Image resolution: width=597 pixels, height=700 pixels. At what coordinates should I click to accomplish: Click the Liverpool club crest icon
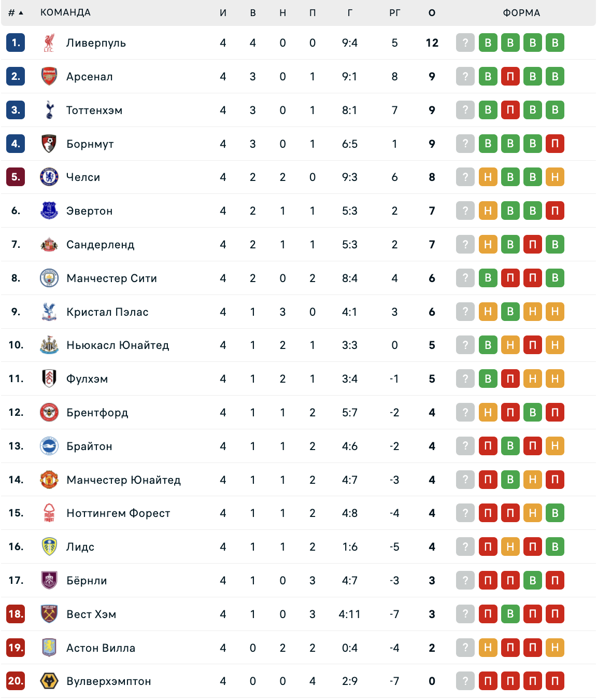[x=49, y=43]
